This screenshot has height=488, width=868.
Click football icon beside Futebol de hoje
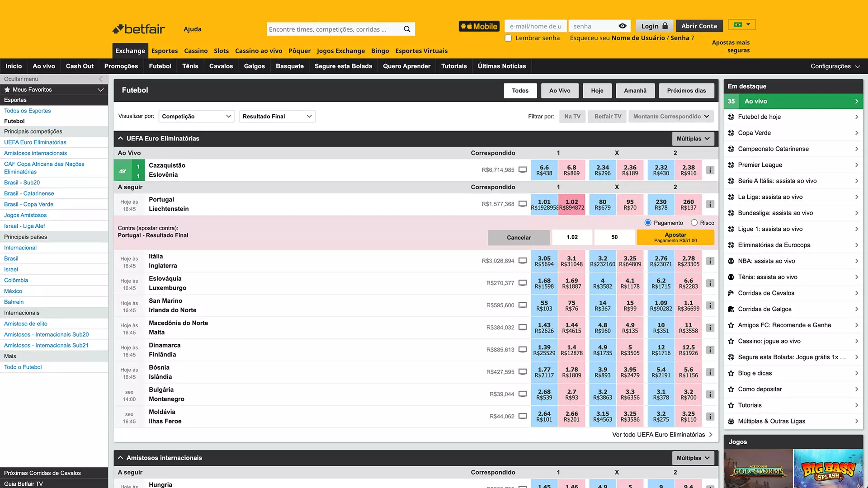tap(731, 117)
